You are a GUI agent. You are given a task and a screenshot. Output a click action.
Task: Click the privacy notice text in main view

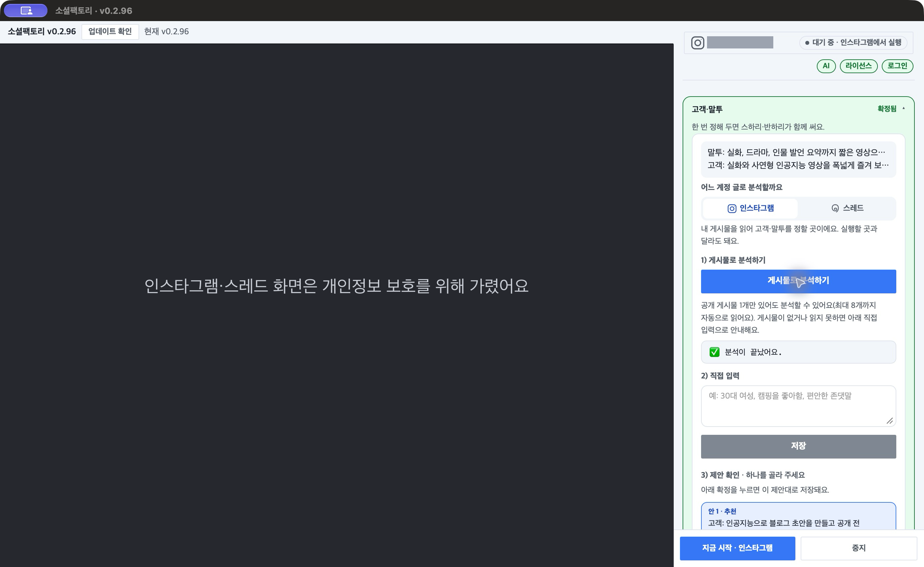coord(336,286)
